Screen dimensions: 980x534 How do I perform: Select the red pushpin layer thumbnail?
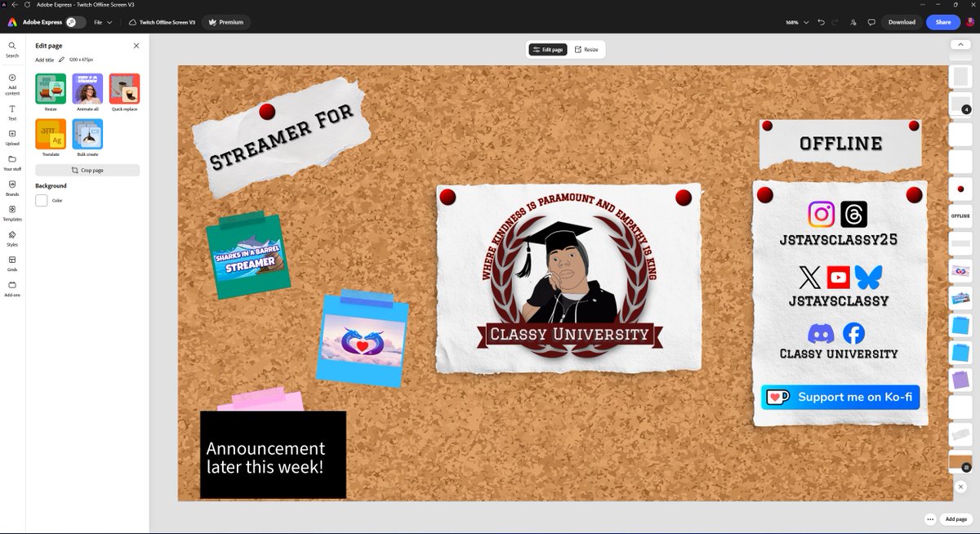(x=960, y=189)
